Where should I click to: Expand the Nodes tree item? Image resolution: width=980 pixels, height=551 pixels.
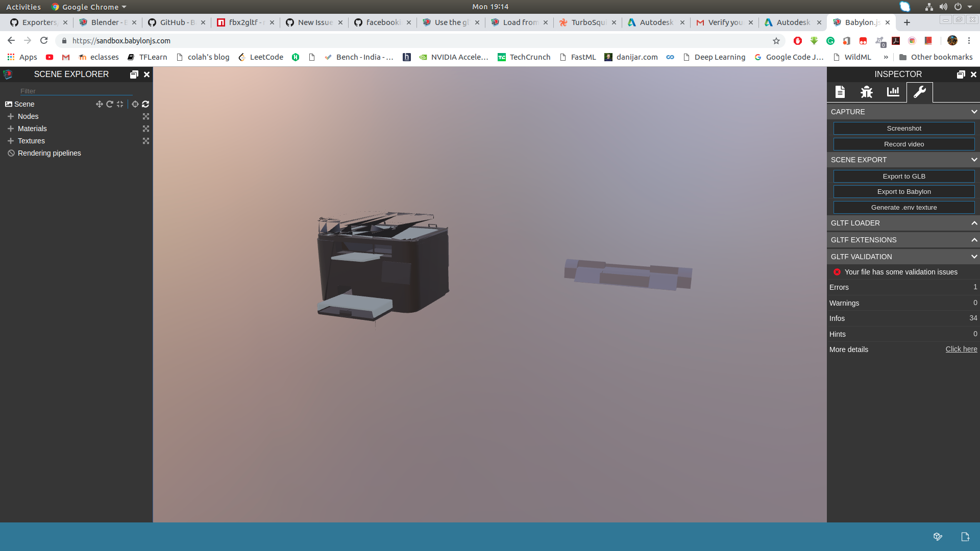(x=11, y=116)
